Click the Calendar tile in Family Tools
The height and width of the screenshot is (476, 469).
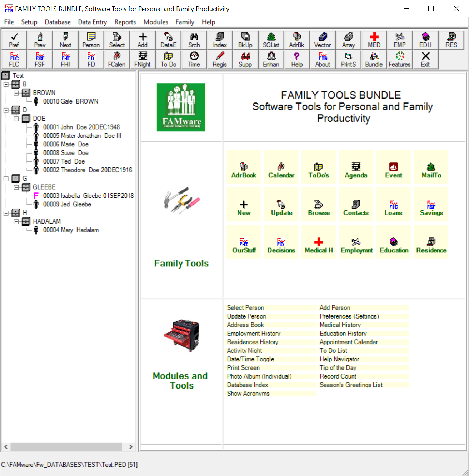(x=281, y=167)
